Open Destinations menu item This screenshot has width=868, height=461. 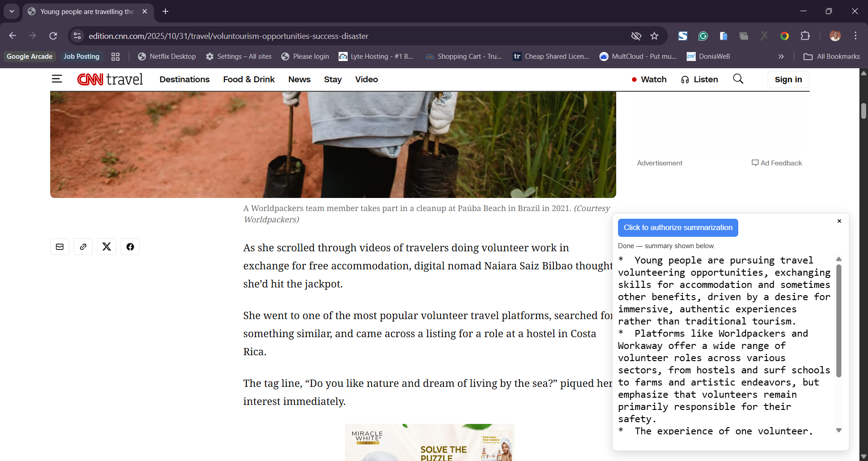184,79
